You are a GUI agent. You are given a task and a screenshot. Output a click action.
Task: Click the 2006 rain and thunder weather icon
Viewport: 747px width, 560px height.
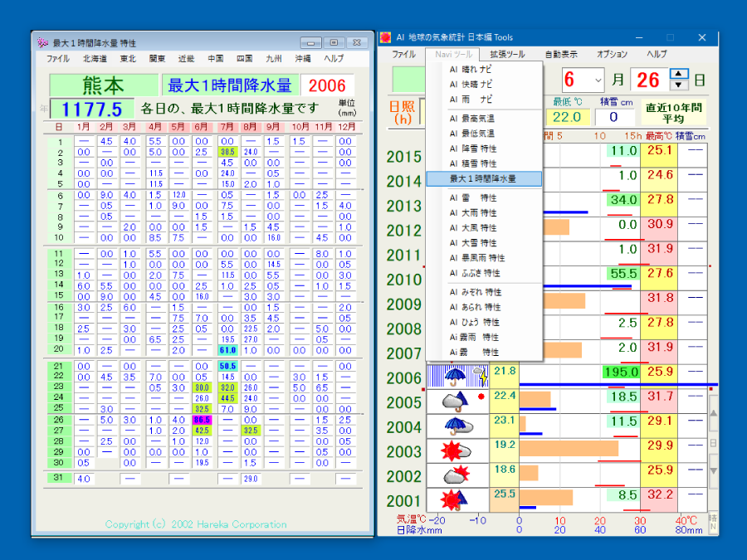pyautogui.click(x=456, y=377)
